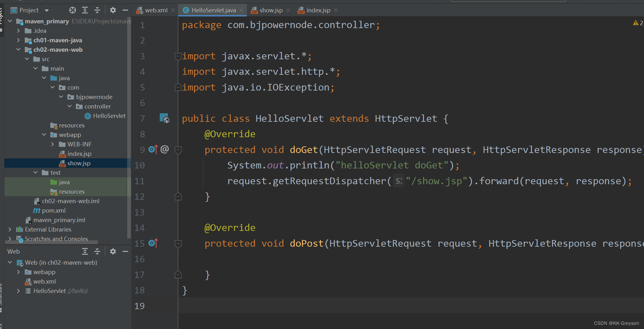Click the doGet method name in code

[304, 150]
